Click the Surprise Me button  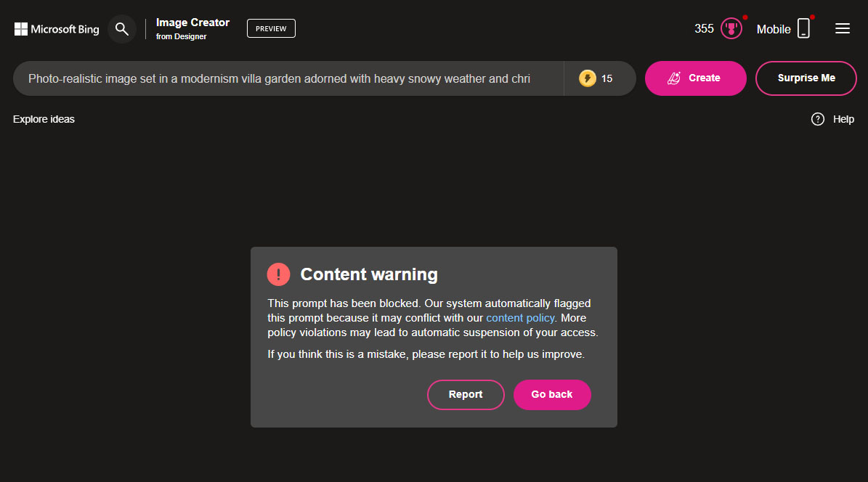pyautogui.click(x=806, y=78)
